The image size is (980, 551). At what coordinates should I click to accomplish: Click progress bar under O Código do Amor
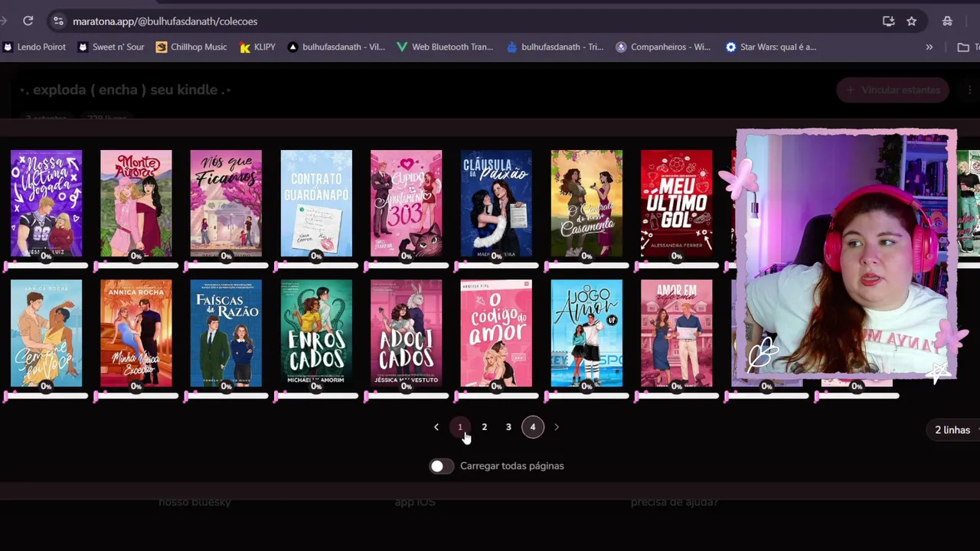pyautogui.click(x=496, y=396)
